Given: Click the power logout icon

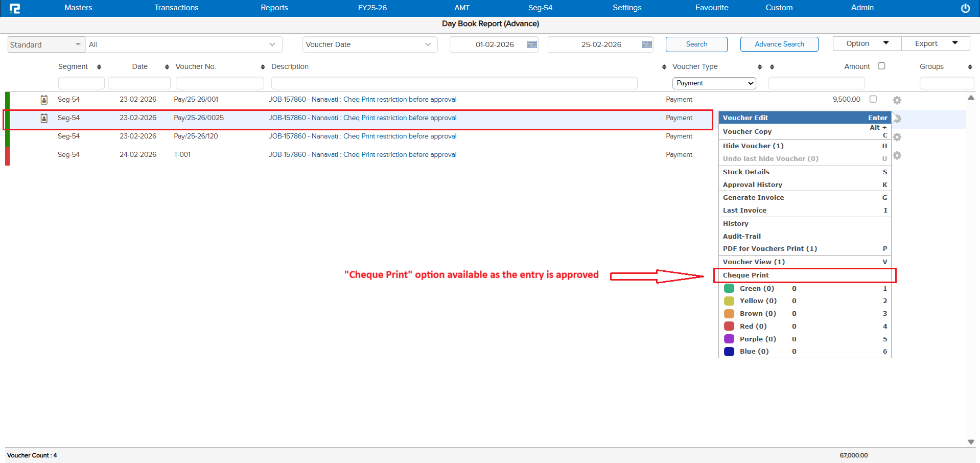Looking at the screenshot, I should click(965, 8).
